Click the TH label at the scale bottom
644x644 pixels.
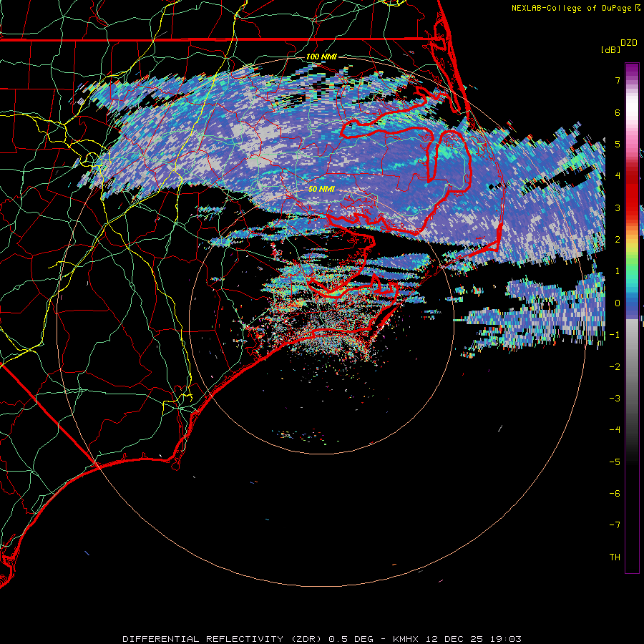point(615,557)
